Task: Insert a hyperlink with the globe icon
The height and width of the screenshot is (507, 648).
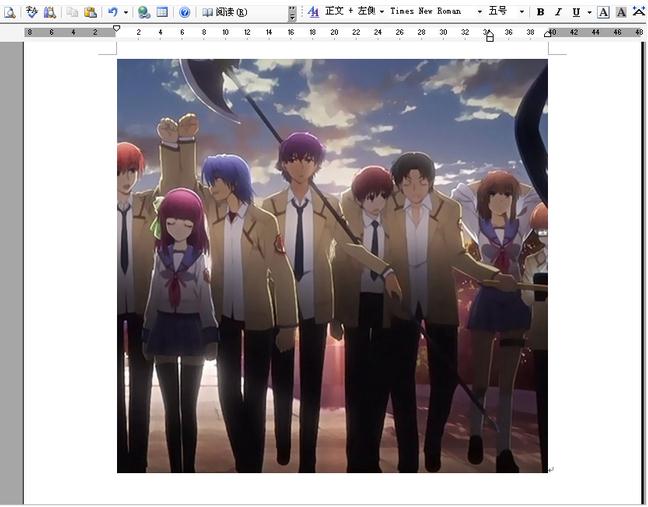Action: tap(144, 12)
